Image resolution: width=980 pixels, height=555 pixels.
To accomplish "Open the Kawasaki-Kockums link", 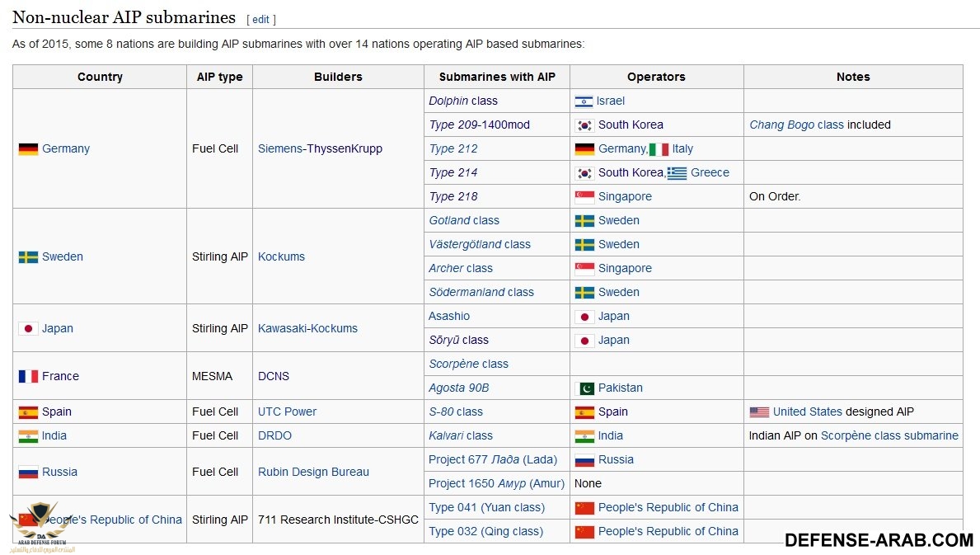I will 307,329.
